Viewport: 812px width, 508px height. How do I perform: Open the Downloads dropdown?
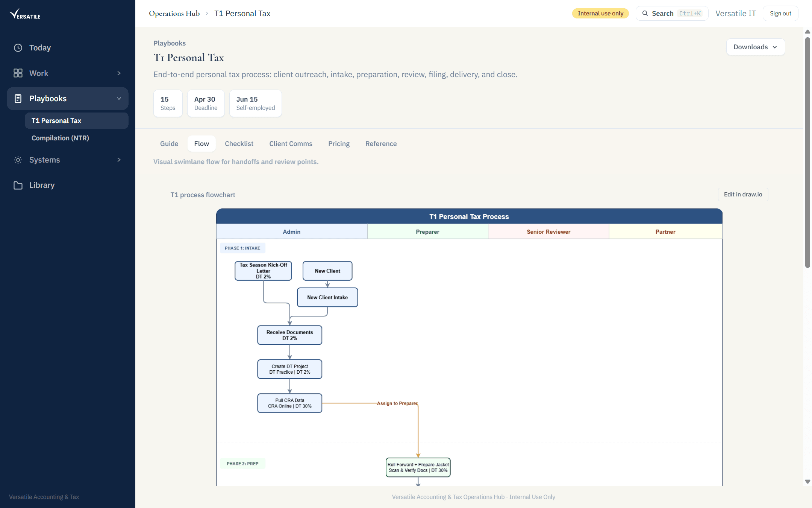pyautogui.click(x=755, y=47)
